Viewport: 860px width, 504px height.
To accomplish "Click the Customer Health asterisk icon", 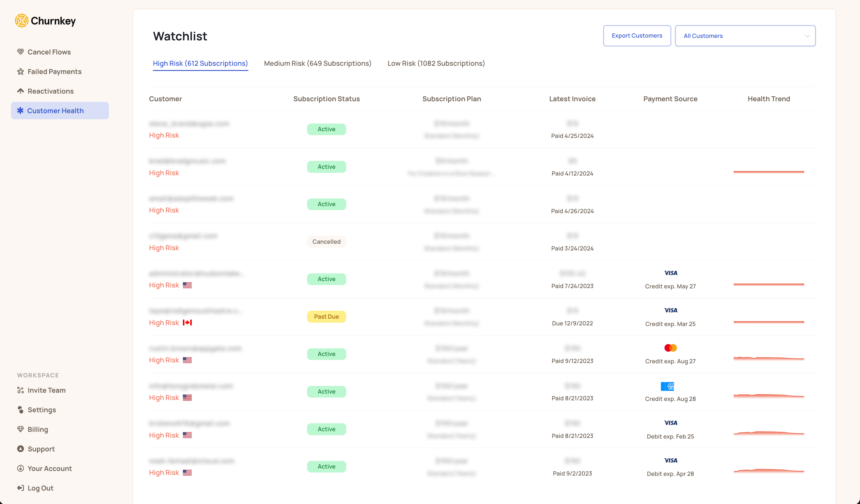I will pos(21,111).
